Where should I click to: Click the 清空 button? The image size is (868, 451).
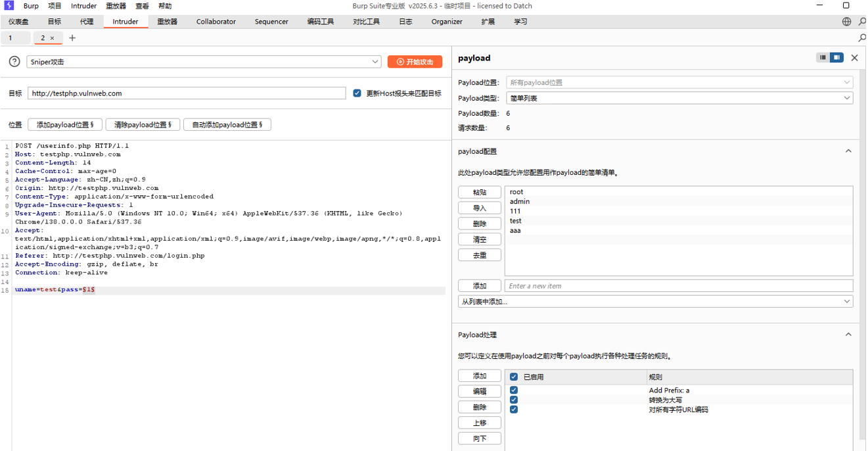[480, 239]
